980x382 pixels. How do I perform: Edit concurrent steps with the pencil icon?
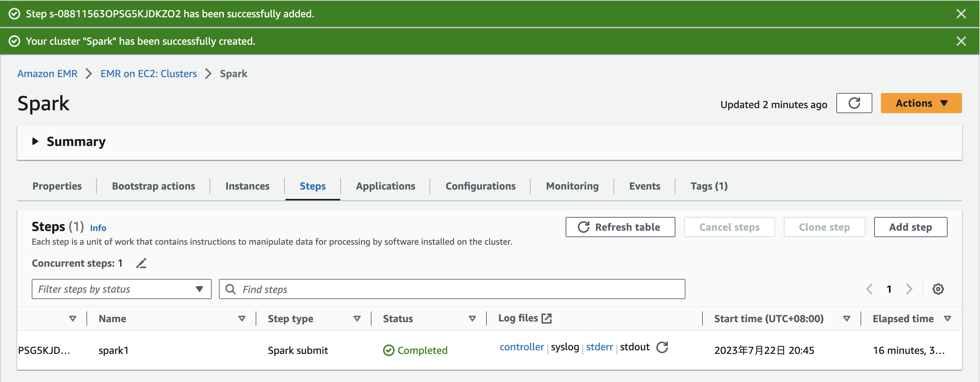tap(141, 263)
